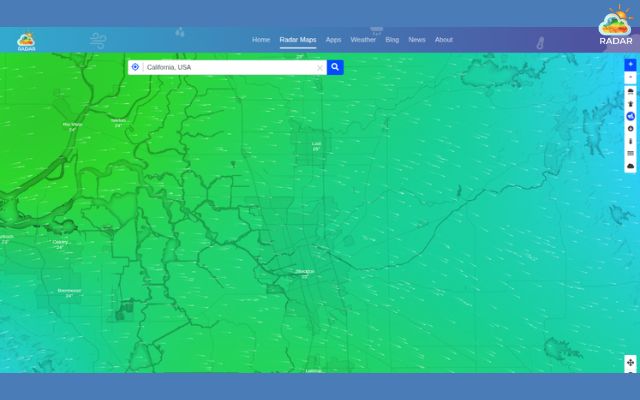640x400 pixels.
Task: Select the lighthouse-shaped layer icon
Action: 630,104
